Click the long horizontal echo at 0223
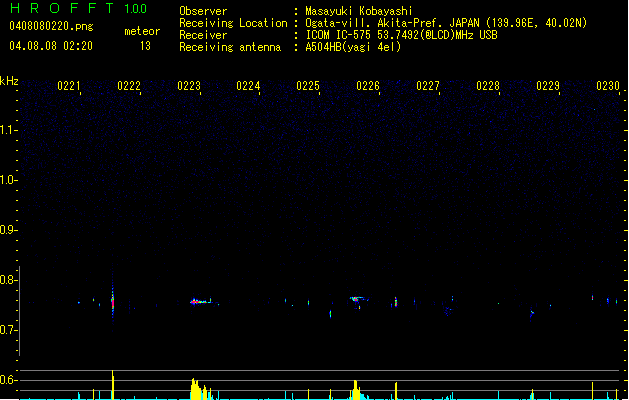Screen dimensions: 629x400 coord(201,302)
